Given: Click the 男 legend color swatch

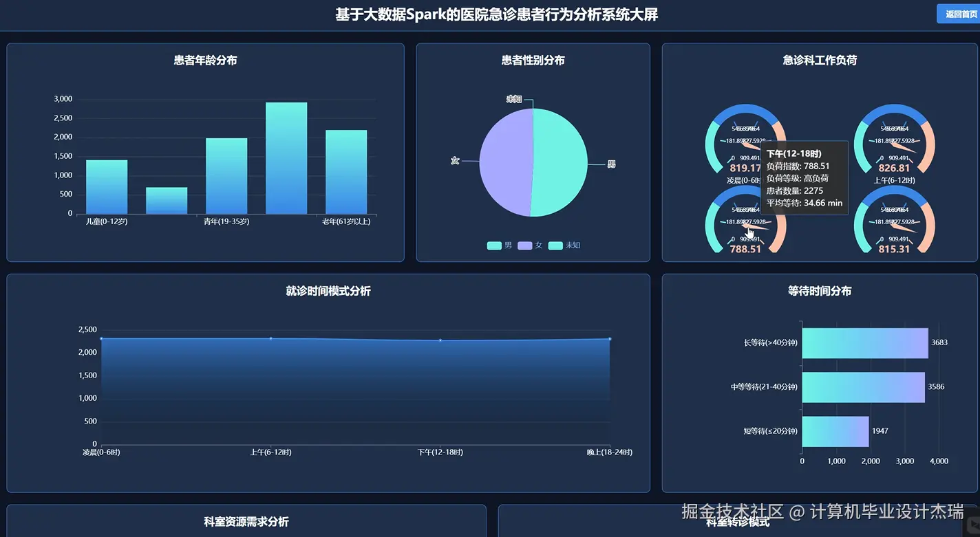Looking at the screenshot, I should 494,245.
